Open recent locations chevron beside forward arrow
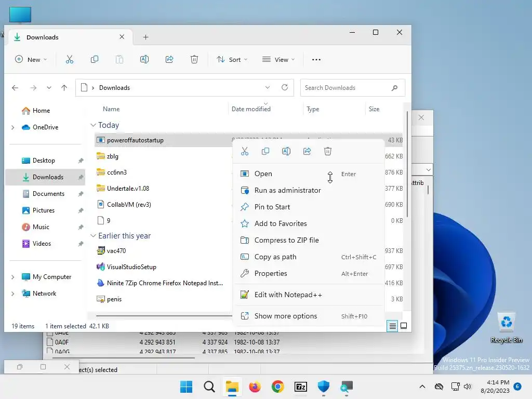 [49, 88]
